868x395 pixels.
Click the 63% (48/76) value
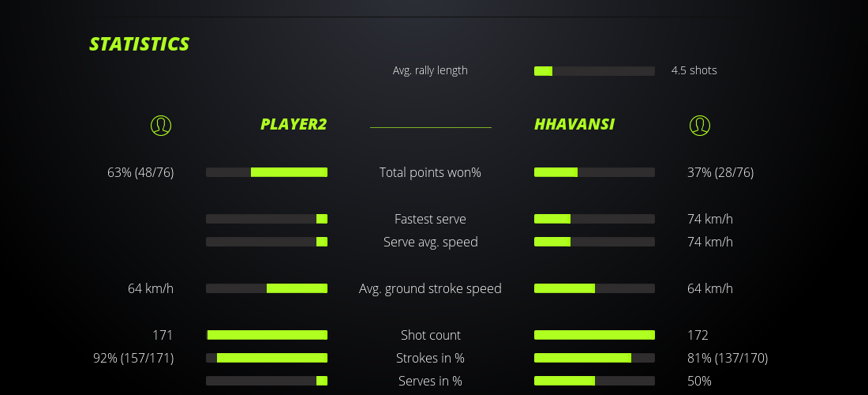(x=140, y=172)
